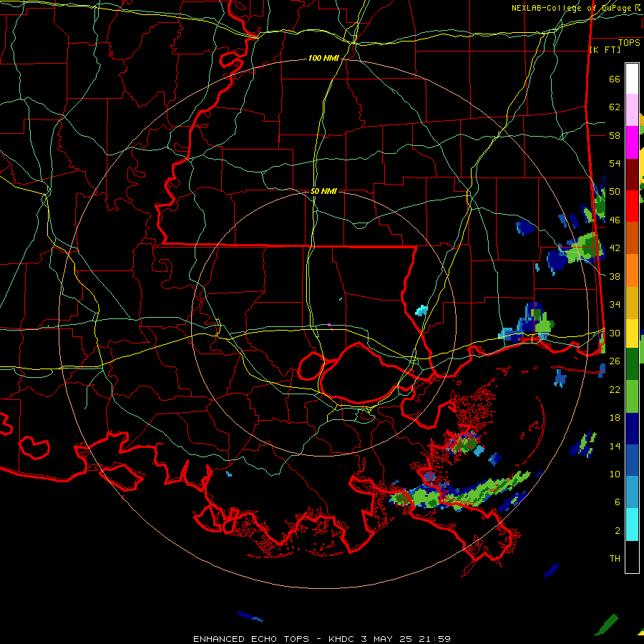Click the legend value '26'
This screenshot has height=644, width=644.
[x=615, y=361]
